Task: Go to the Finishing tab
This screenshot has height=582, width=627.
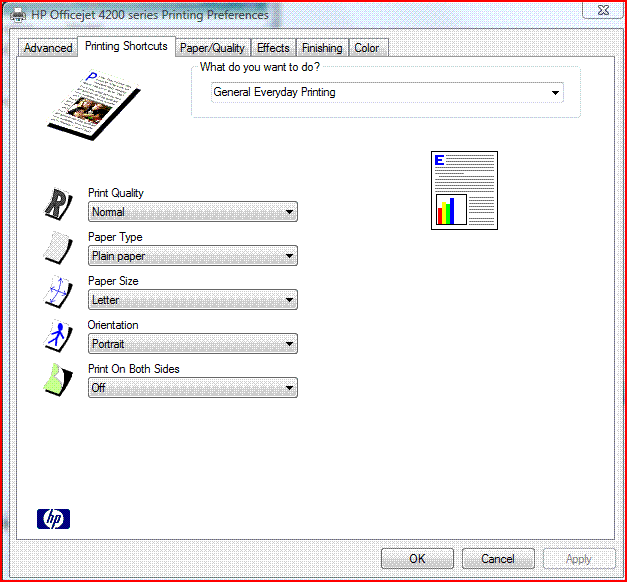Action: 322,48
